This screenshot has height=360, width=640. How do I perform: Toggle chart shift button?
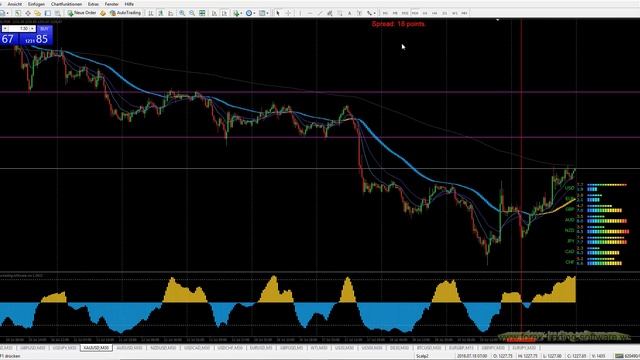pos(224,13)
